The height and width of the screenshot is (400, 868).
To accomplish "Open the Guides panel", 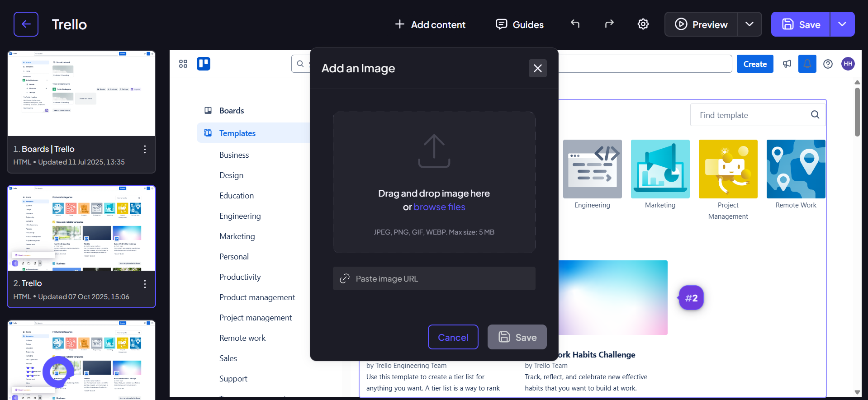I will (520, 24).
